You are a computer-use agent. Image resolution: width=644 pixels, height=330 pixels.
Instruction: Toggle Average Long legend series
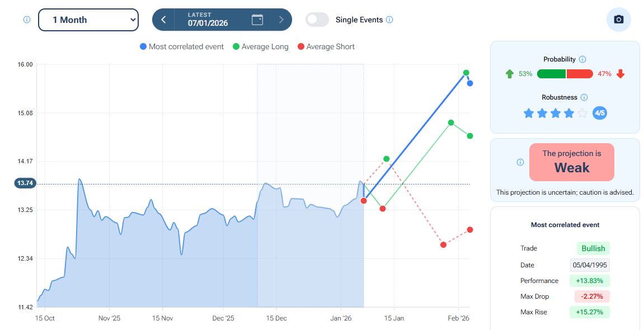tap(260, 47)
